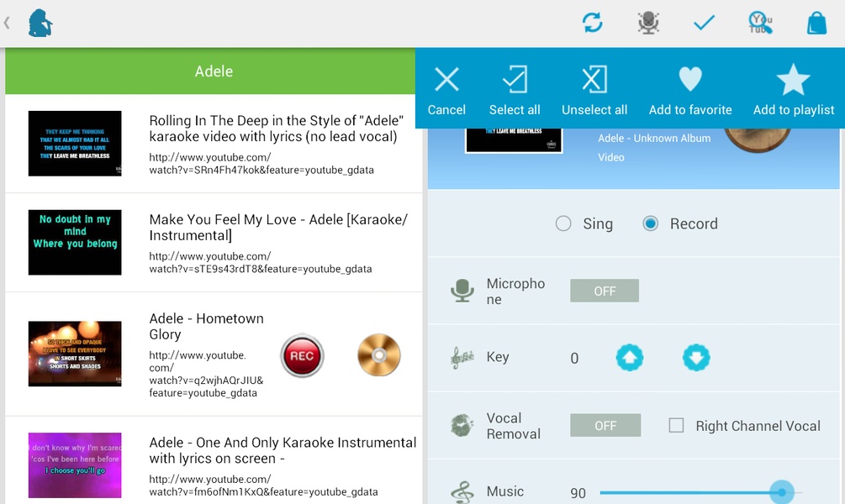Click the music note icon beside Key
This screenshot has width=845, height=504.
point(462,358)
